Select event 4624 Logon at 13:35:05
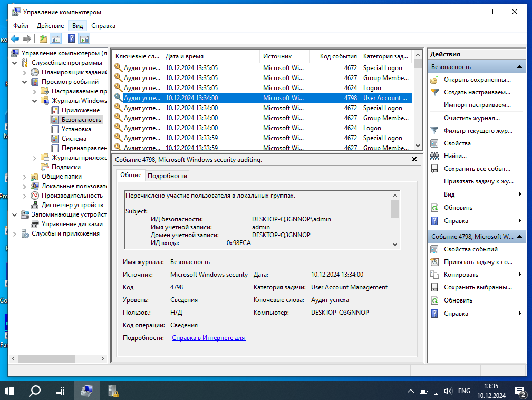The width and height of the screenshot is (532, 400). [x=263, y=88]
